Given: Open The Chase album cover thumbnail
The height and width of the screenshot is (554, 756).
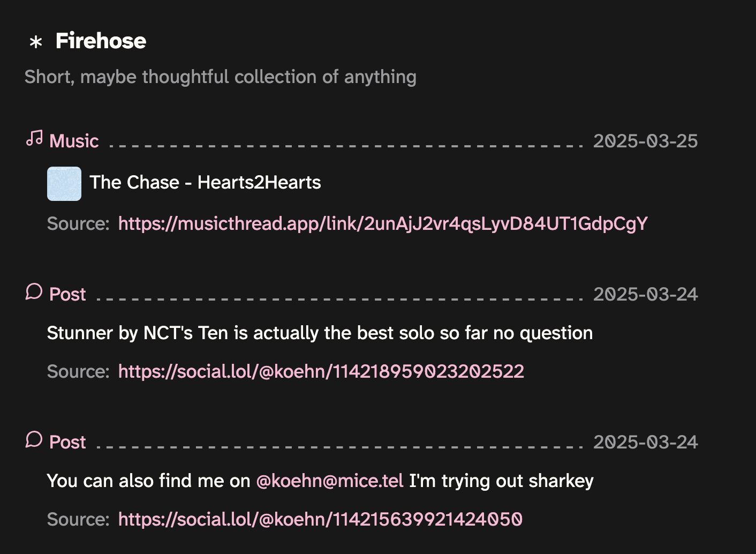Looking at the screenshot, I should (64, 184).
